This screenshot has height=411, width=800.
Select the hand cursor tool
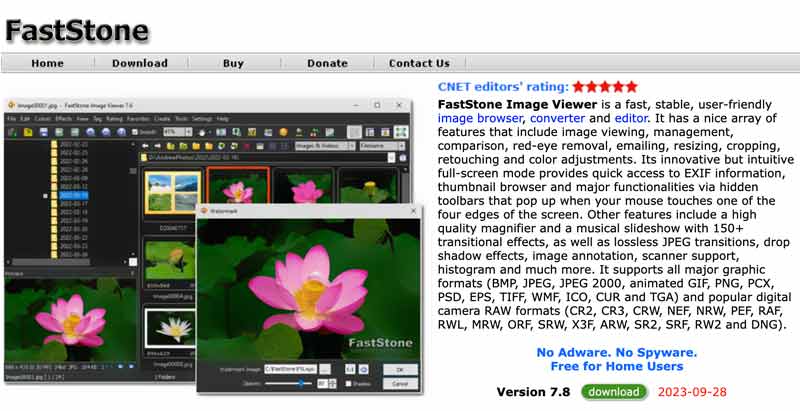pyautogui.click(x=203, y=133)
